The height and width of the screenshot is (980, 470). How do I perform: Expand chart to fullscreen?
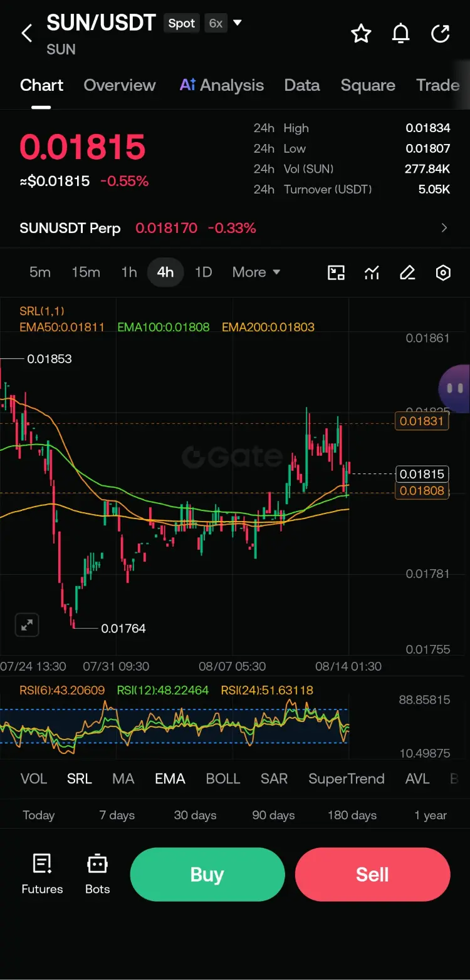[x=27, y=624]
